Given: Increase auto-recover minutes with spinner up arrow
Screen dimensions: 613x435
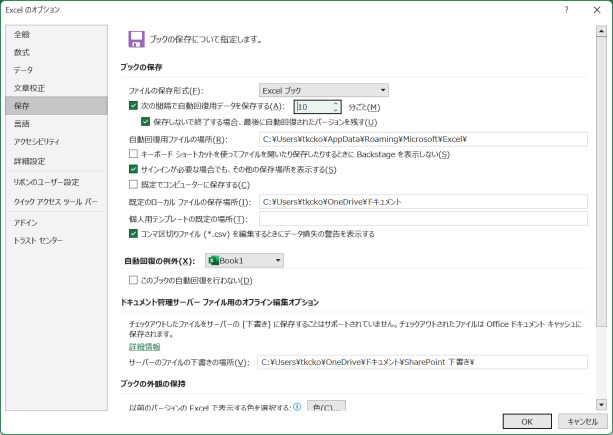Looking at the screenshot, I should click(x=335, y=104).
